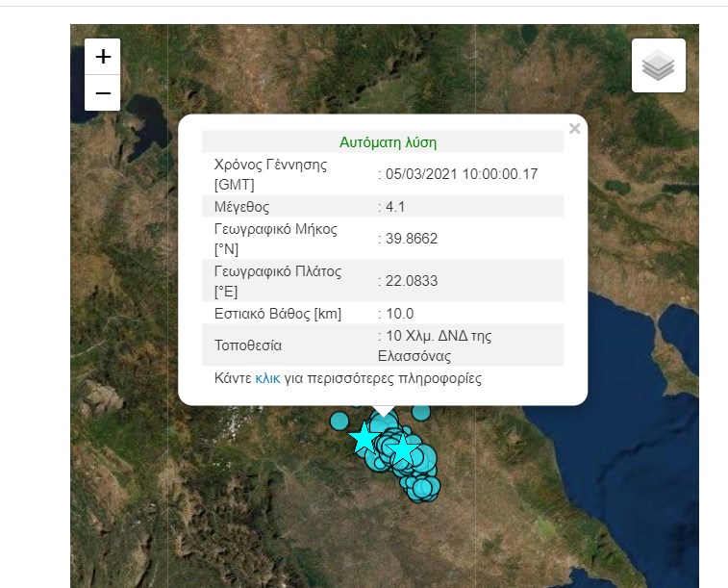Image resolution: width=728 pixels, height=588 pixels.
Task: Click the κλικ link for more information
Action: (x=267, y=378)
